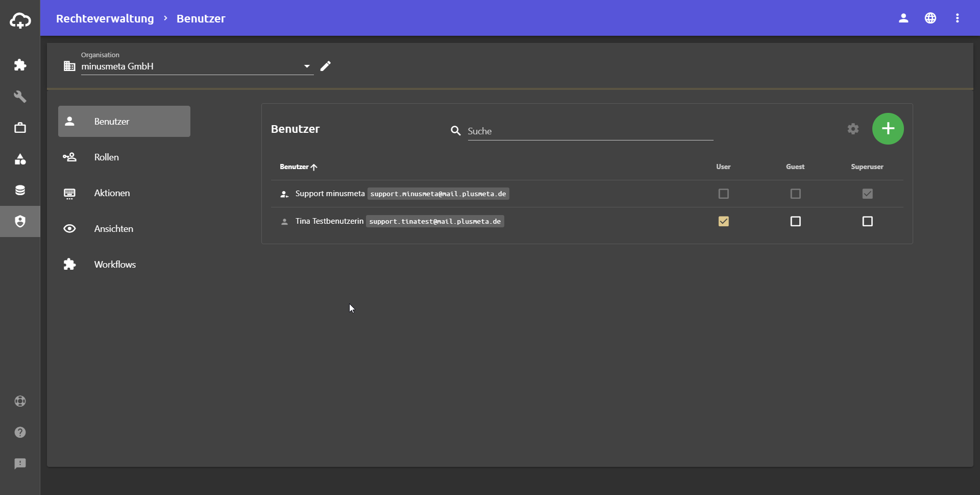Click the User column header
This screenshot has height=495, width=980.
(723, 167)
